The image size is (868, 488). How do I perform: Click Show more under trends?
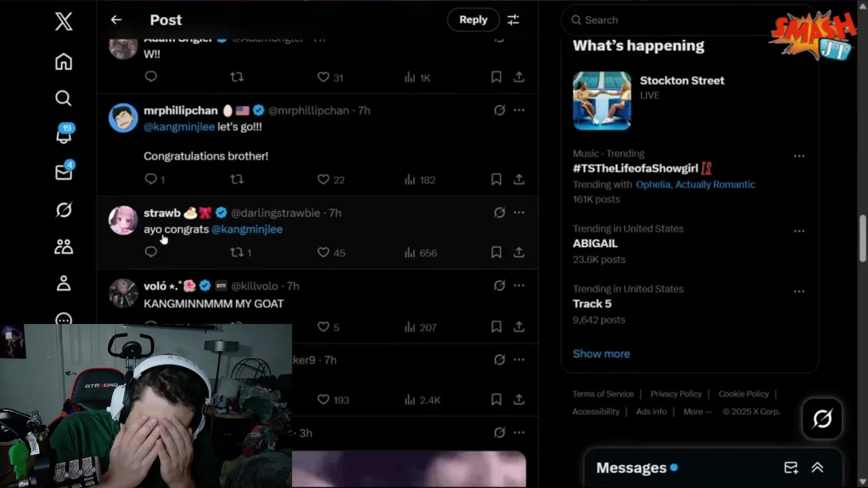pyautogui.click(x=601, y=354)
